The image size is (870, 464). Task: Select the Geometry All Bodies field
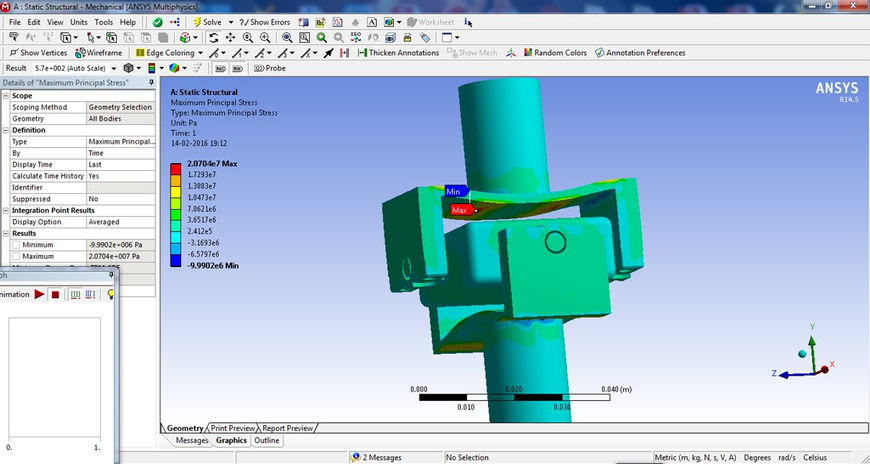[120, 119]
